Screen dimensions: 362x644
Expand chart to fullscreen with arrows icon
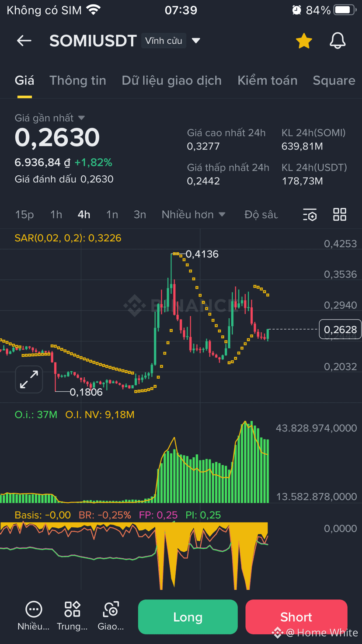tap(29, 379)
